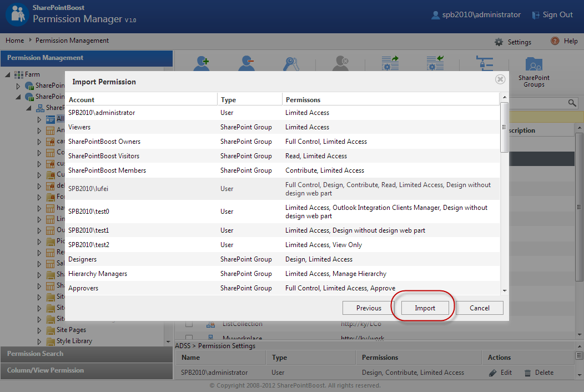Click the Account column header in the dialog
This screenshot has width=584, height=392.
[141, 100]
